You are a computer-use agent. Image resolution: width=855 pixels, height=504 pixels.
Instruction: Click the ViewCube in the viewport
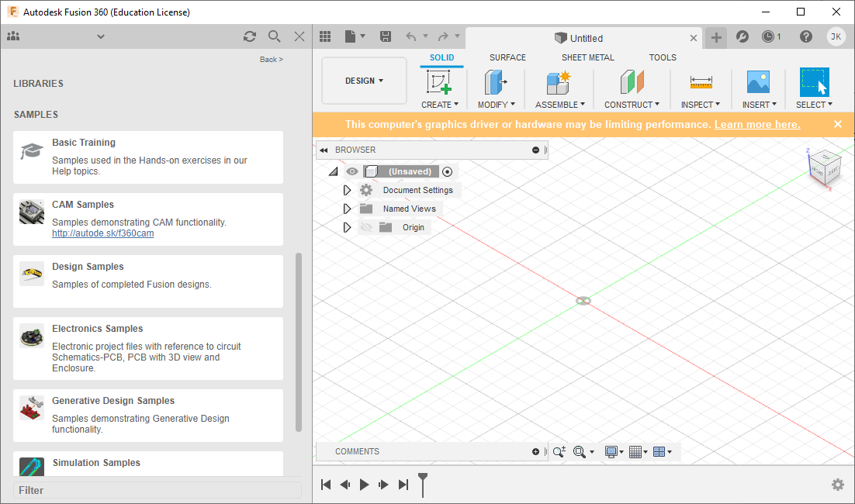pos(825,169)
